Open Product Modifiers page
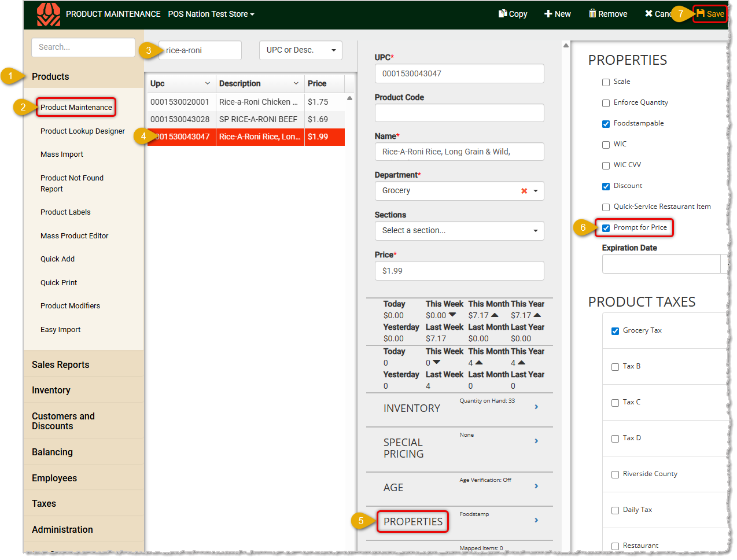Image resolution: width=737 pixels, height=560 pixels. tap(70, 306)
